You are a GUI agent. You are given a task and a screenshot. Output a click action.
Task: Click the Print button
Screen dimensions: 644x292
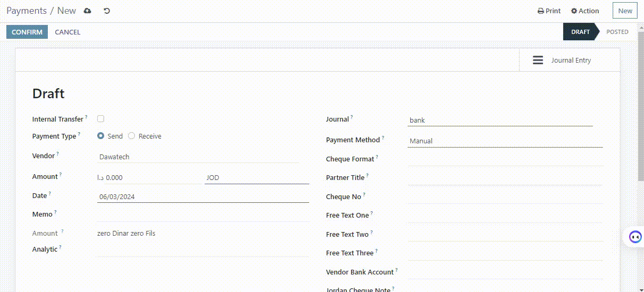pos(549,11)
